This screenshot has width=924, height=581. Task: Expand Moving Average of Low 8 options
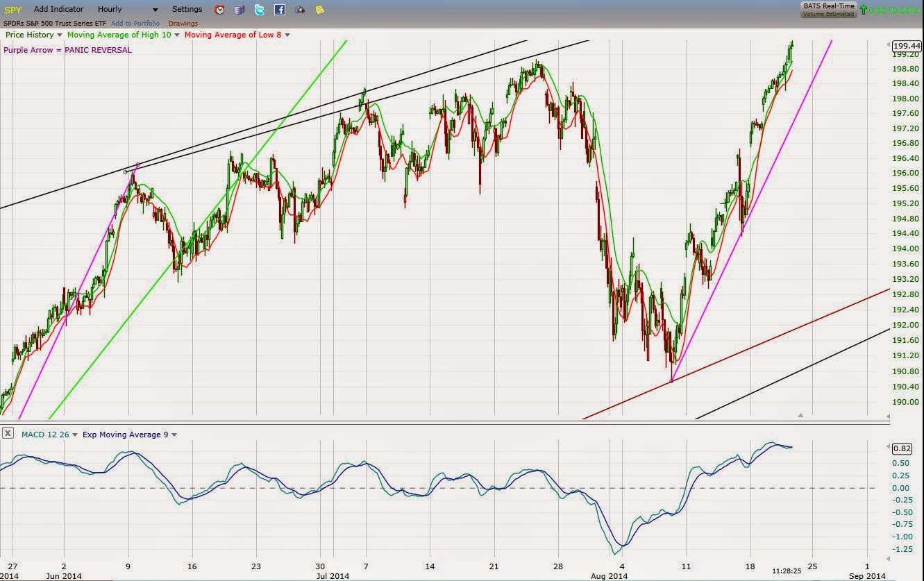pos(287,35)
